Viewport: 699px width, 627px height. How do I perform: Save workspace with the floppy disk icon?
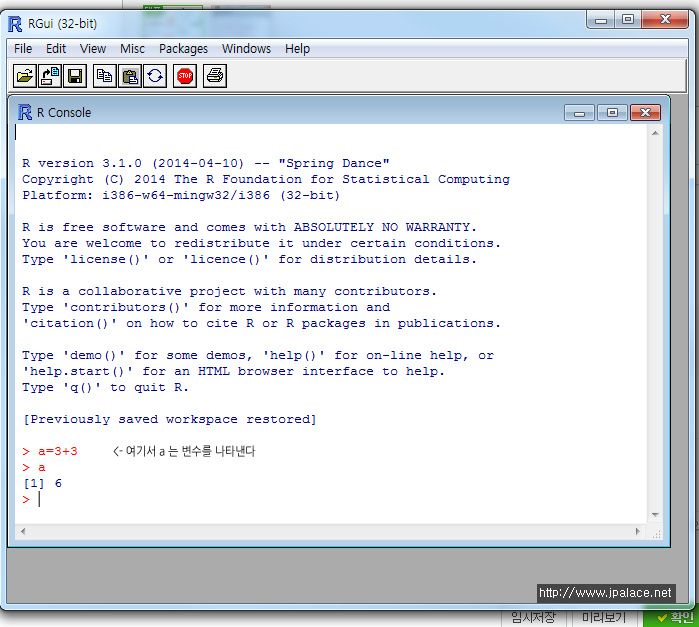click(75, 76)
